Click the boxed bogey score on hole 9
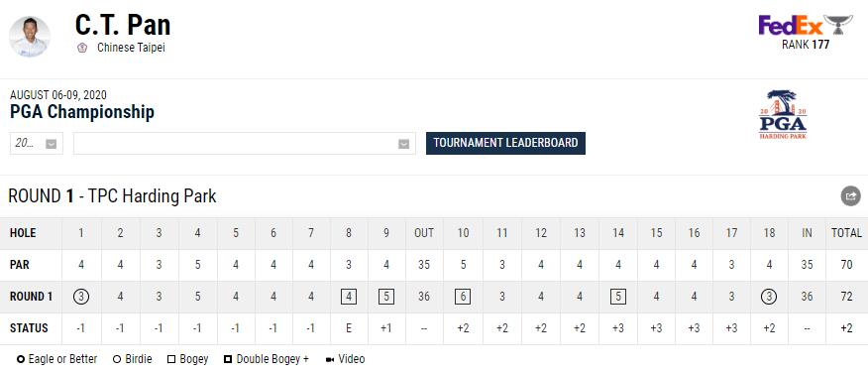Viewport: 868px width, 373px height. (385, 297)
